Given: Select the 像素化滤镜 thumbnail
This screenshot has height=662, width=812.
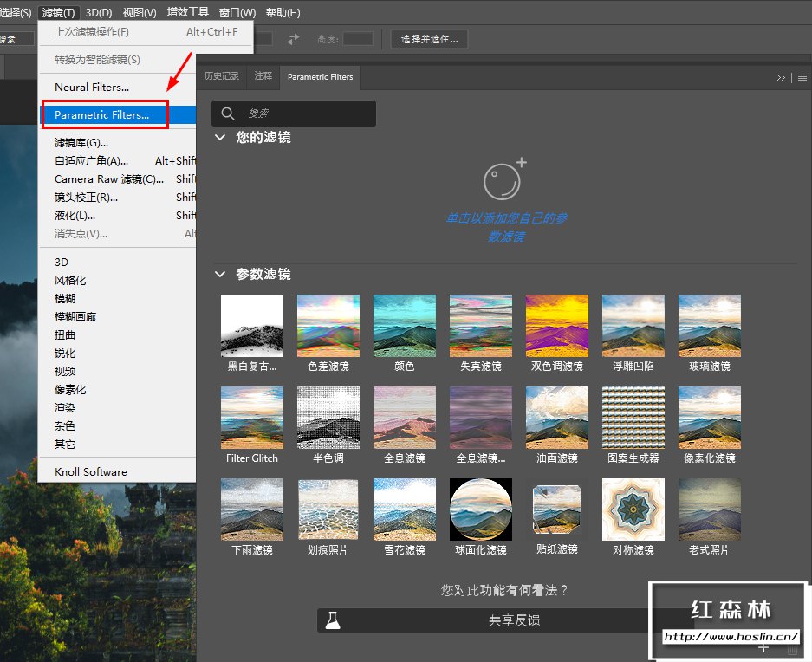Looking at the screenshot, I should (710, 418).
